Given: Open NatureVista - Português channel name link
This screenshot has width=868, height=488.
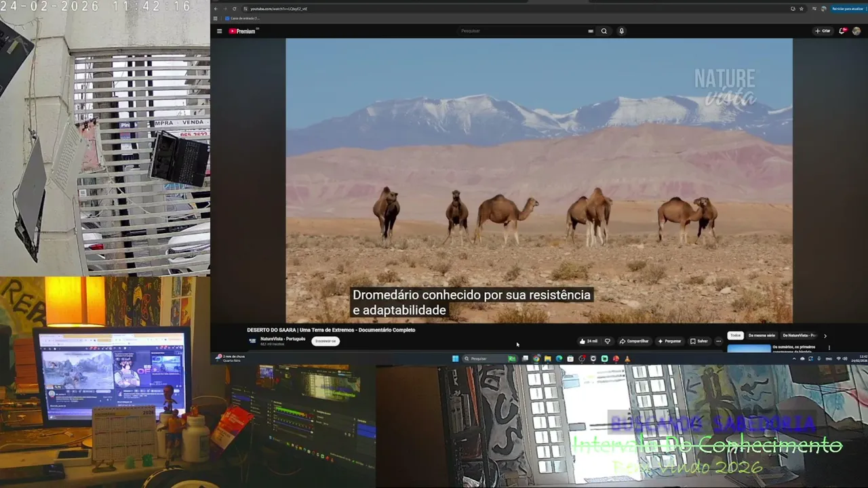Looking at the screenshot, I should pyautogui.click(x=283, y=338).
